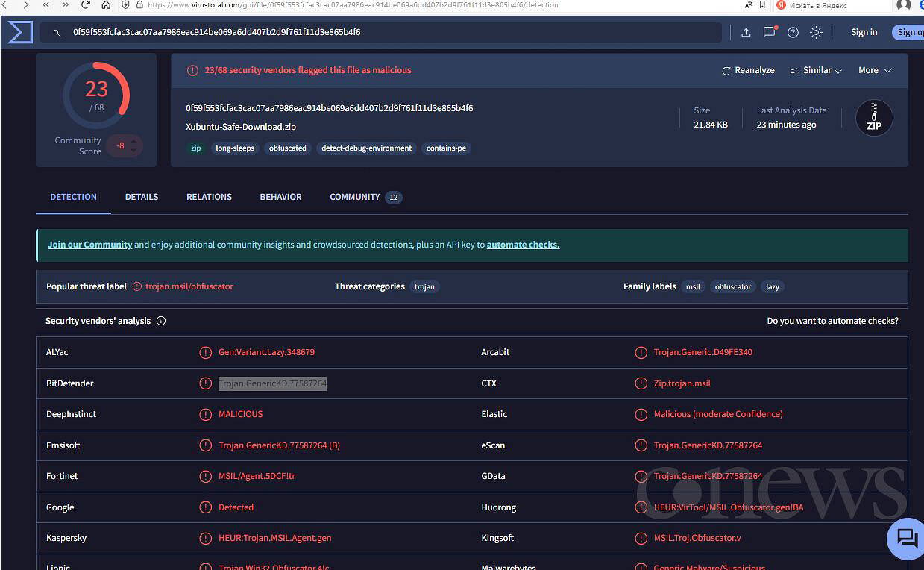Follow the 'Join our Community' link
Viewport: 924px width, 570px height.
click(x=89, y=245)
